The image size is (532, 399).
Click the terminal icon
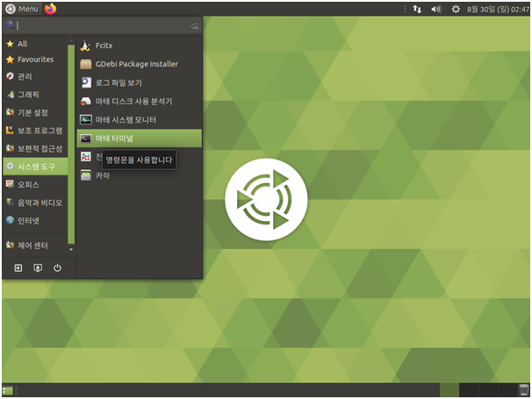(85, 139)
